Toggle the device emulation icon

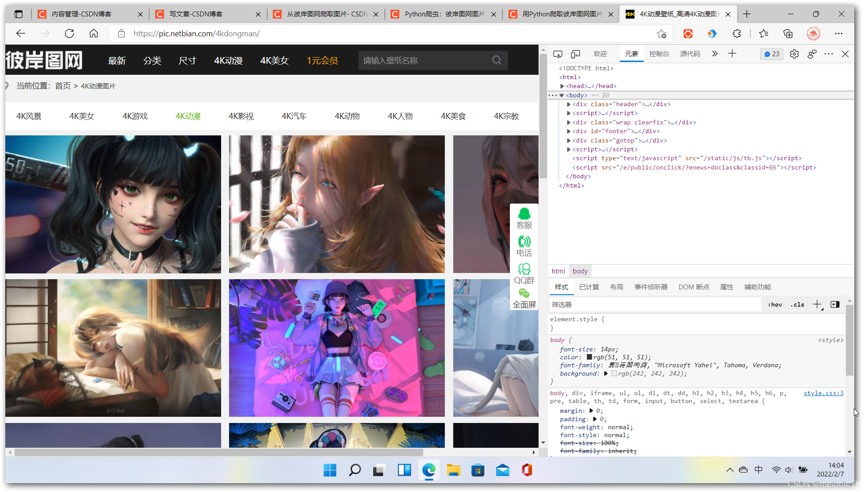pos(575,54)
